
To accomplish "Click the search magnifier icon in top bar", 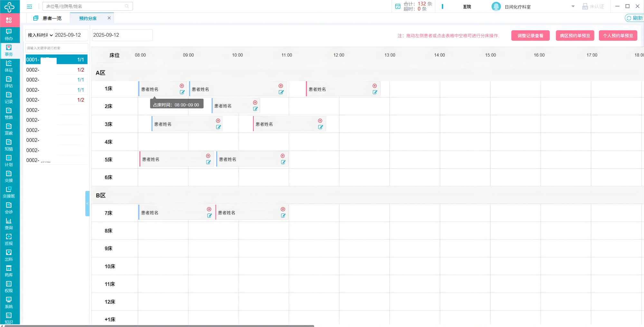I will point(127,6).
